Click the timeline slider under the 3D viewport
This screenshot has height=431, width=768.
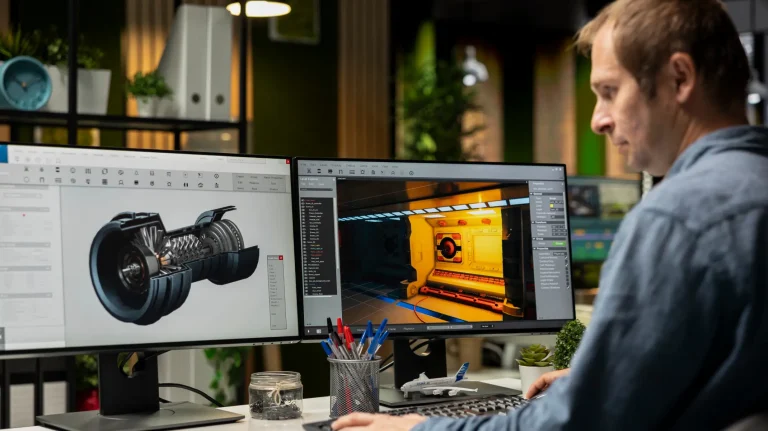pyautogui.click(x=450, y=327)
